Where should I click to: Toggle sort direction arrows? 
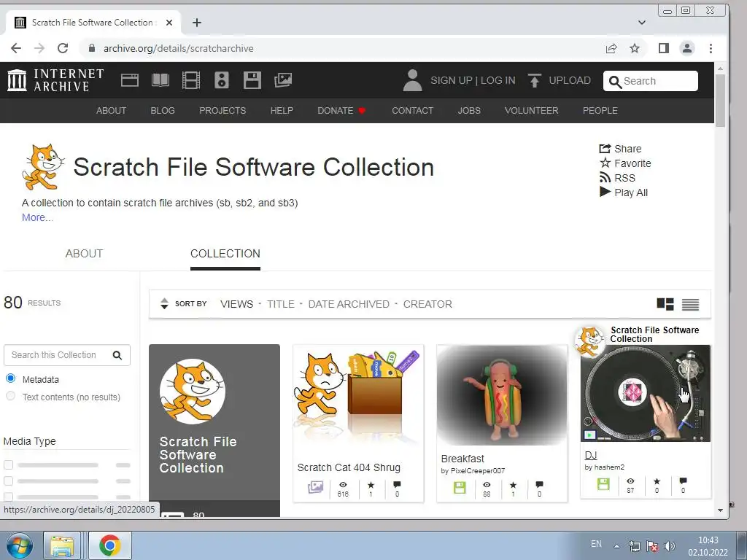click(164, 304)
